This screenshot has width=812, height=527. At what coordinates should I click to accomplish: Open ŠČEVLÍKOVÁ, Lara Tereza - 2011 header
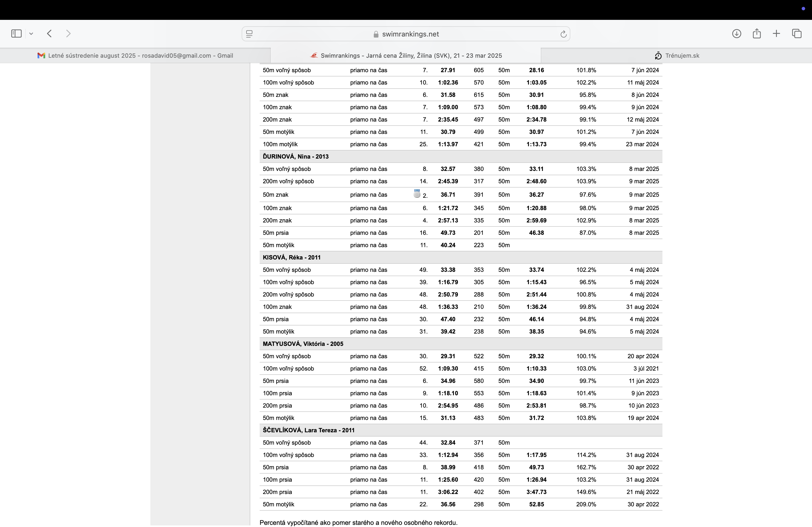point(309,430)
